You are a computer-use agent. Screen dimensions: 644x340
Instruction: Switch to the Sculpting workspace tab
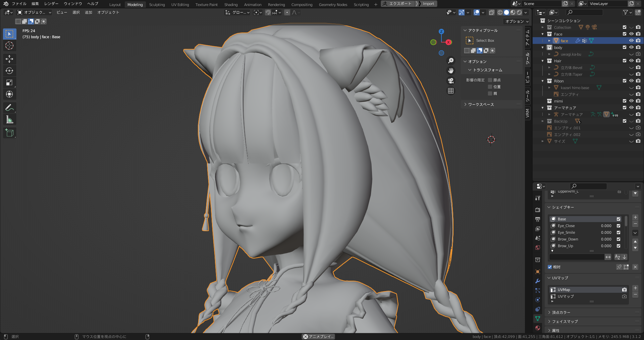coord(157,5)
